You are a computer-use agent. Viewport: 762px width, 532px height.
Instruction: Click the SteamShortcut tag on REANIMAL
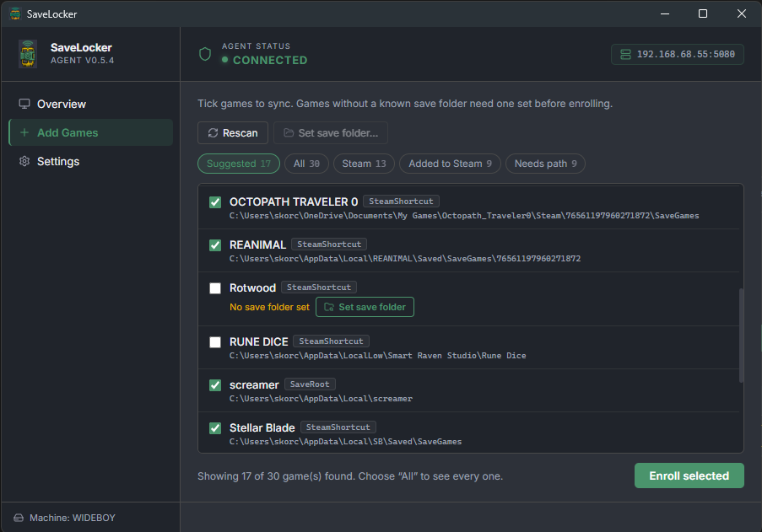click(x=329, y=245)
